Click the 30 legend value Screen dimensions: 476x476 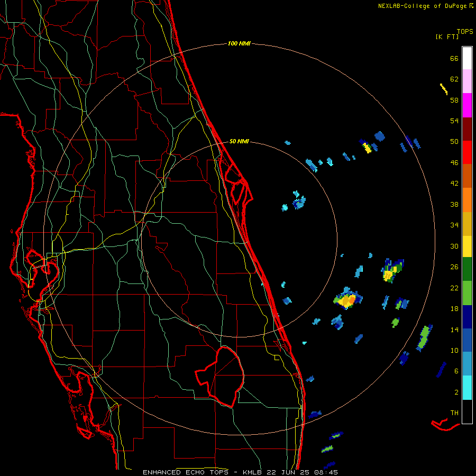(x=454, y=246)
